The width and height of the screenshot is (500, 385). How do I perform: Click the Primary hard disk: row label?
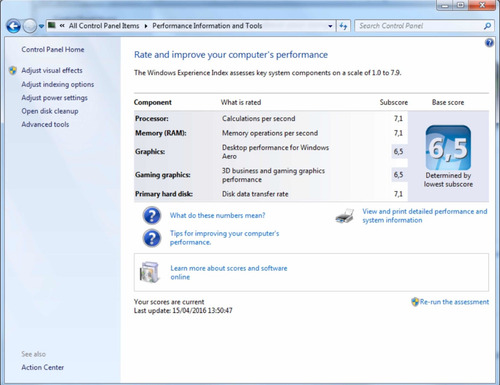tap(164, 194)
